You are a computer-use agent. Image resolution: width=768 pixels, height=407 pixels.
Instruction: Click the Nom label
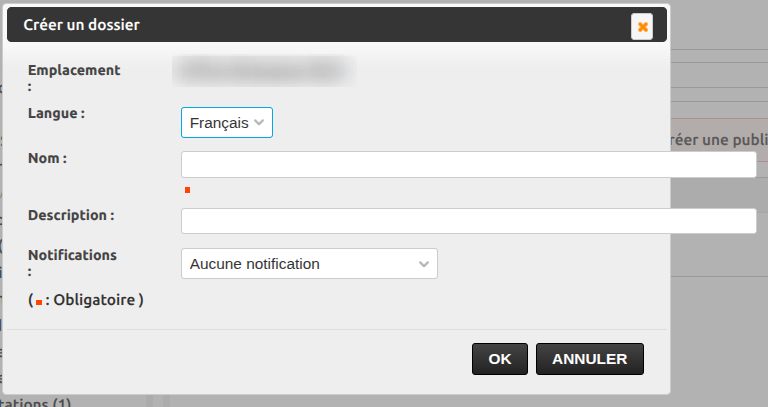click(x=47, y=158)
